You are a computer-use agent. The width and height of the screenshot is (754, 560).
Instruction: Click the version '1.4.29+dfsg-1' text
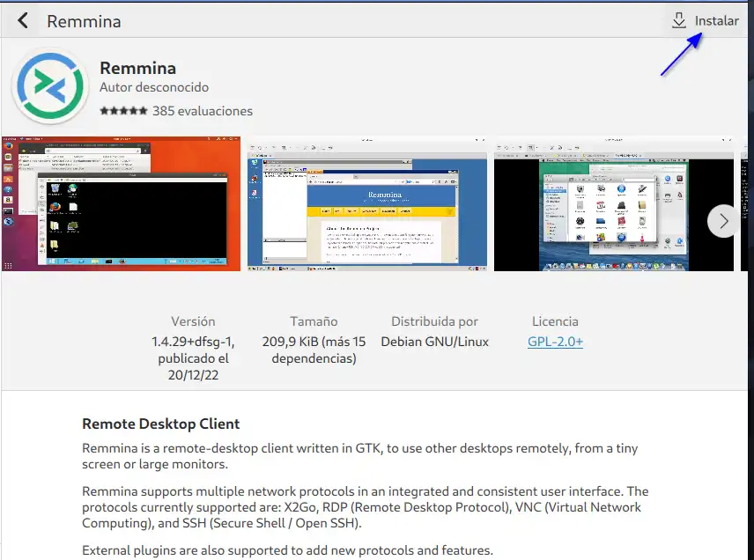point(193,342)
